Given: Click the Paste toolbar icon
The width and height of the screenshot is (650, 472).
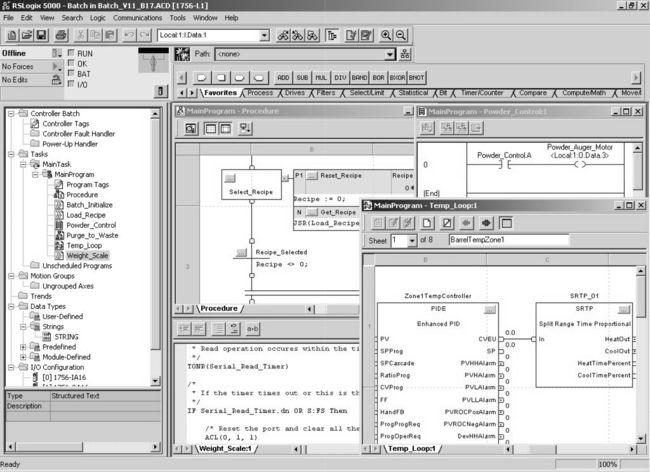Looking at the screenshot, I should pos(110,35).
